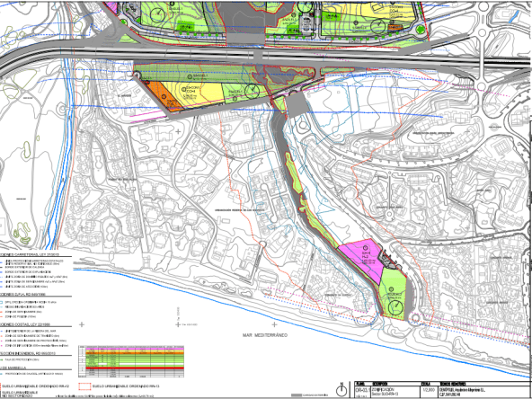Click the red dashed rectangle legend symbol

pyautogui.click(x=85, y=386)
